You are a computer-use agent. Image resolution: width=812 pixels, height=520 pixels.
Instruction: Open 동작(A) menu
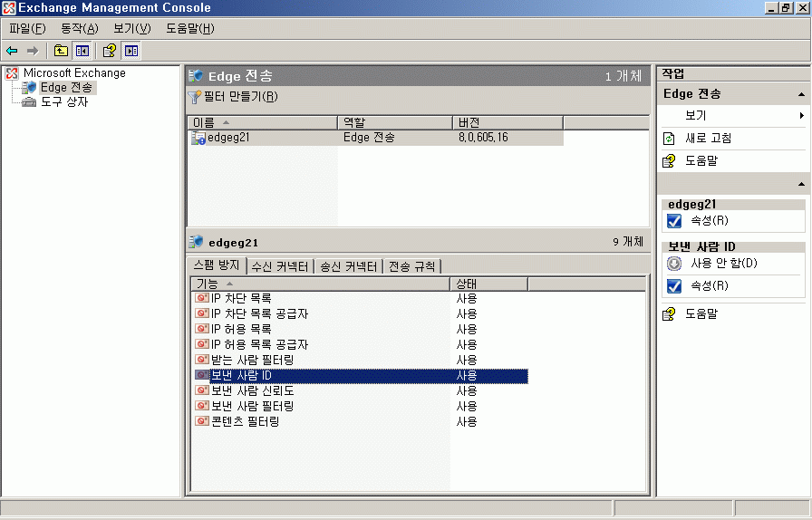click(x=80, y=28)
